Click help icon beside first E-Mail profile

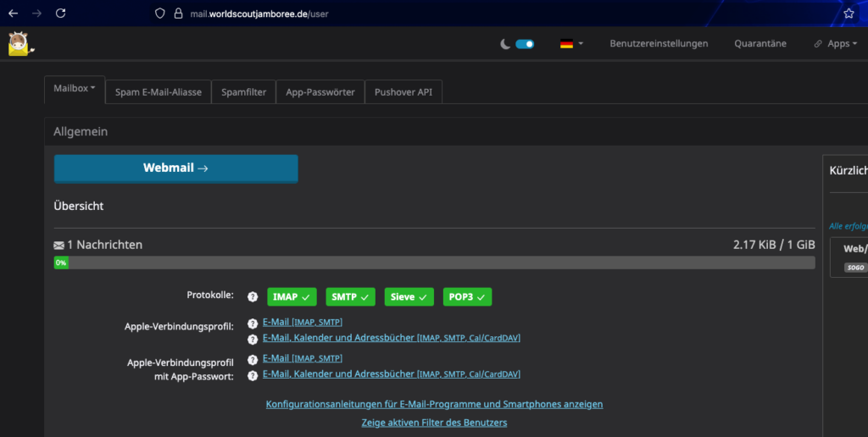252,323
